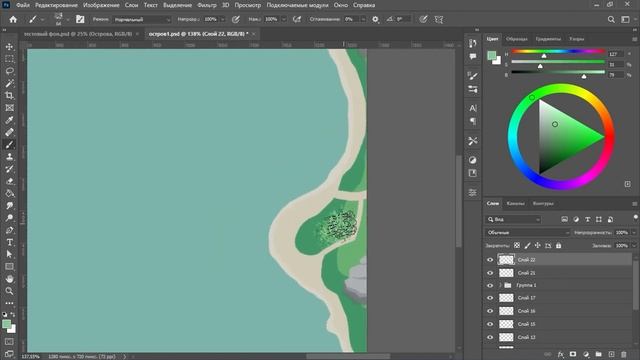This screenshot has height=360, width=640.
Task: Delete layer with trash icon
Action: (x=624, y=354)
